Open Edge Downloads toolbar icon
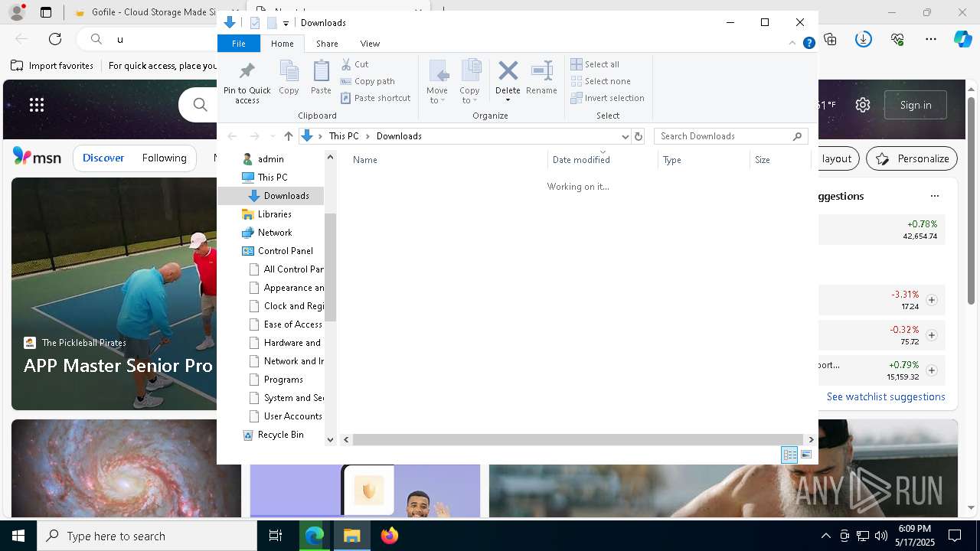The width and height of the screenshot is (980, 551). pos(864,39)
